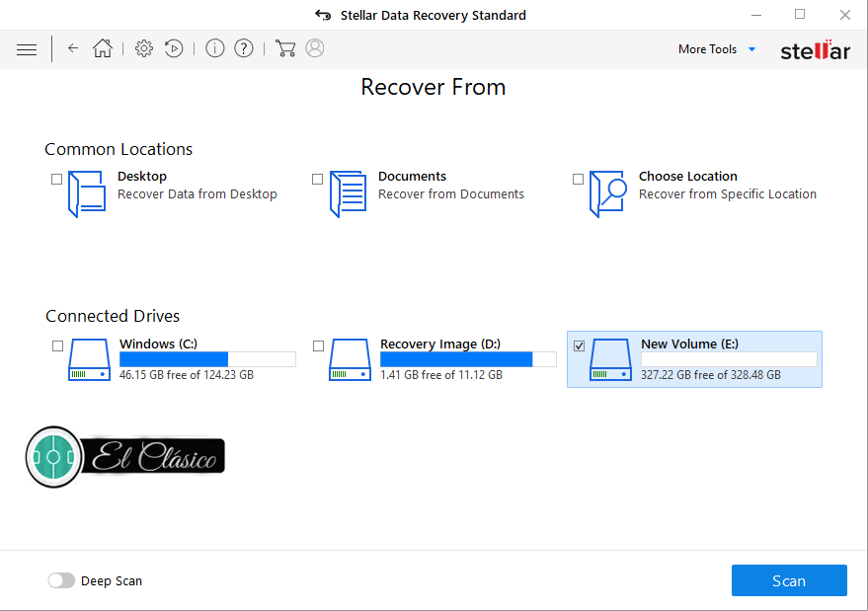This screenshot has width=868, height=611.
Task: Click the 'Recover Data from Desktop' text
Action: tap(197, 194)
